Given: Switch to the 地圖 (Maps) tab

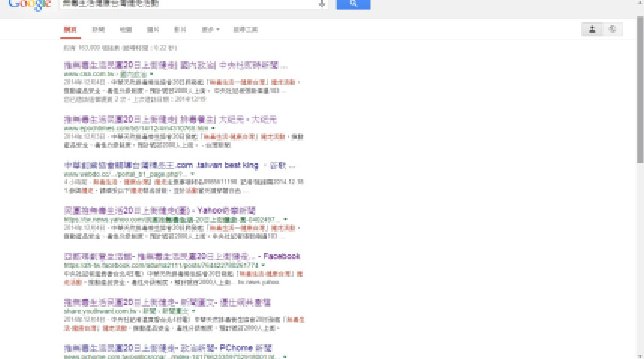Looking at the screenshot, I should [126, 30].
